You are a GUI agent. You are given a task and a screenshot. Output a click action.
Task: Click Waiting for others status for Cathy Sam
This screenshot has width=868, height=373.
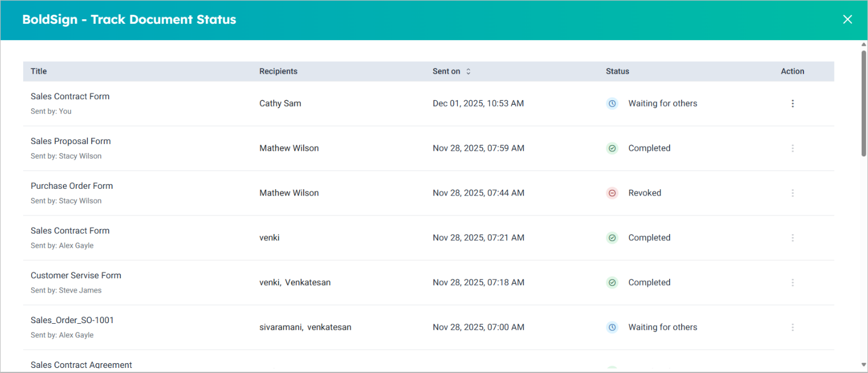pos(663,103)
